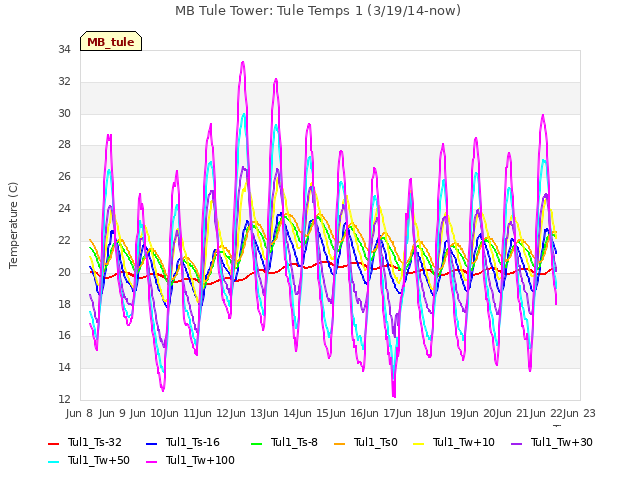The image size is (640, 480).
Task: Select the Tul1_Tw+10 legend label
Action: click(x=464, y=442)
